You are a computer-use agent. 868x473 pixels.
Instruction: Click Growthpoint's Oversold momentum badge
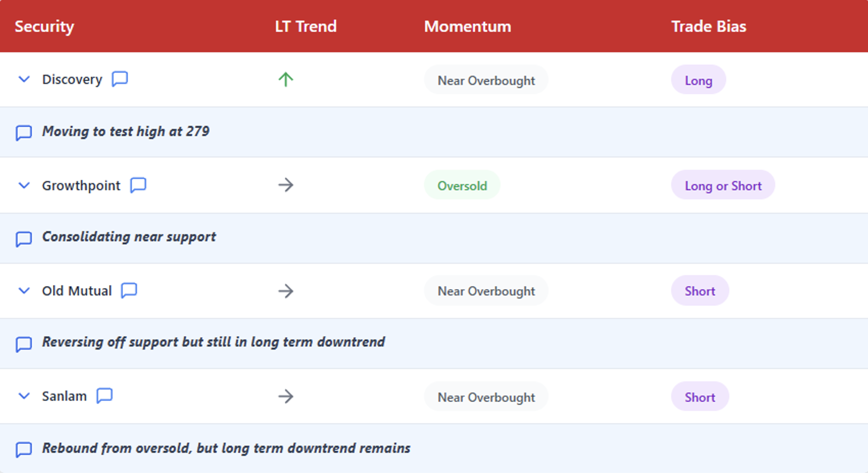click(462, 186)
